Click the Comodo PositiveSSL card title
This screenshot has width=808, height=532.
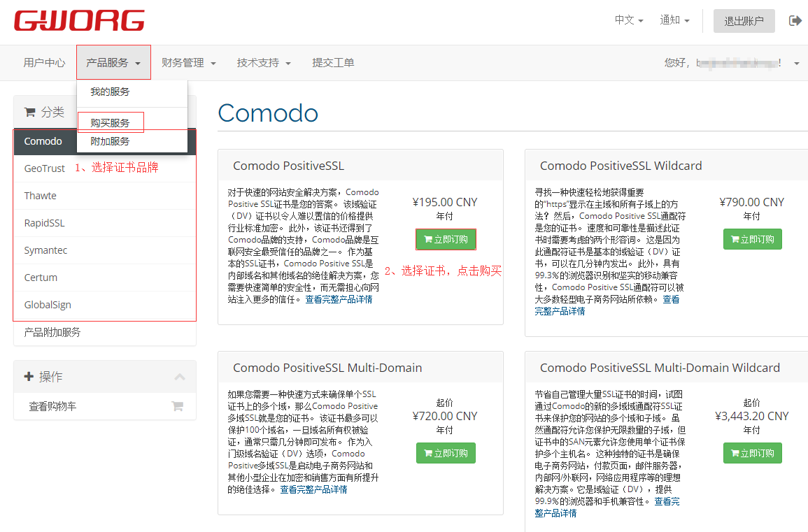(288, 166)
